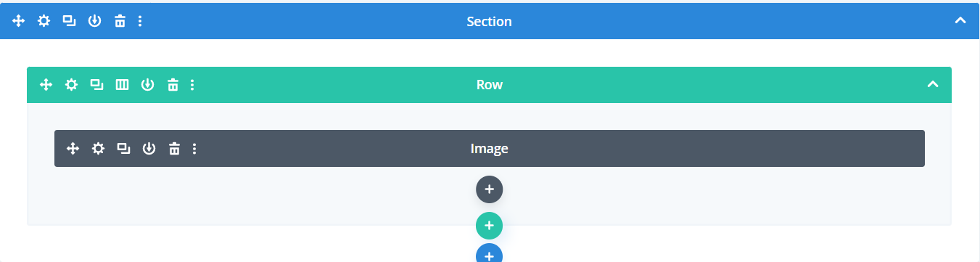Toggle Row enabled state power icon
980x262 pixels.
click(147, 85)
